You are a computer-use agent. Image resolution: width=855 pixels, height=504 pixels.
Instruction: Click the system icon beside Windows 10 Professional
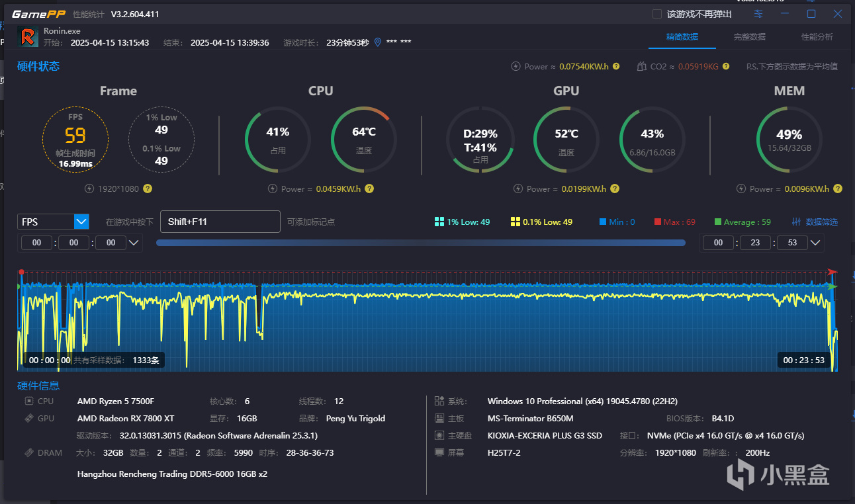pyautogui.click(x=439, y=401)
